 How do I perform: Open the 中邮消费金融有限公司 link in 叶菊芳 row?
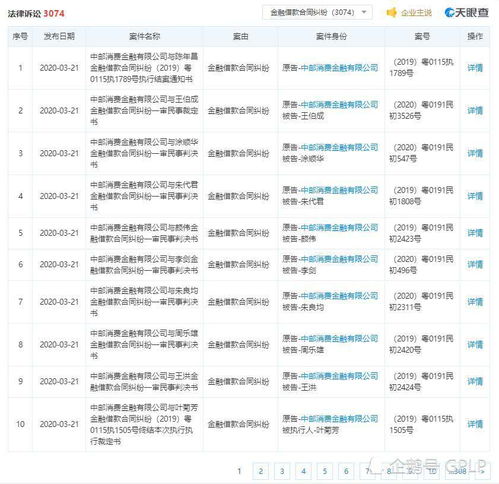339,418
